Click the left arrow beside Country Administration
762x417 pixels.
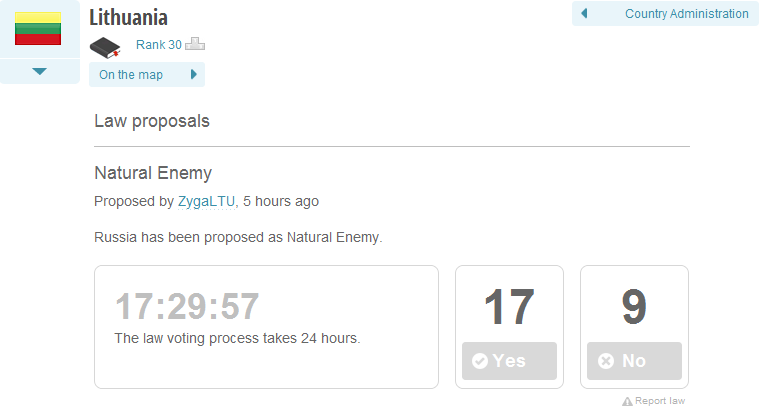pos(584,13)
